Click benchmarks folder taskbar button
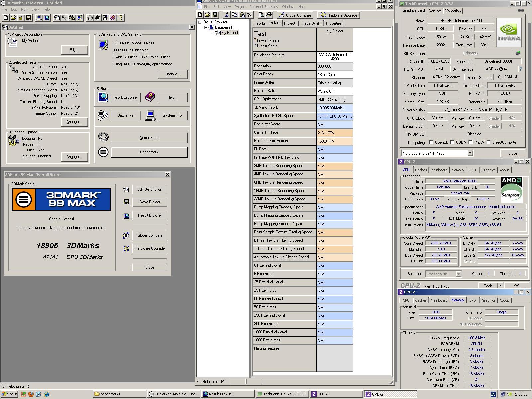 [x=119, y=394]
